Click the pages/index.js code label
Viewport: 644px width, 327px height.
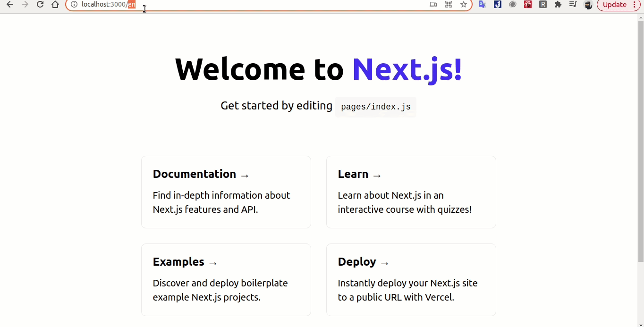point(376,107)
